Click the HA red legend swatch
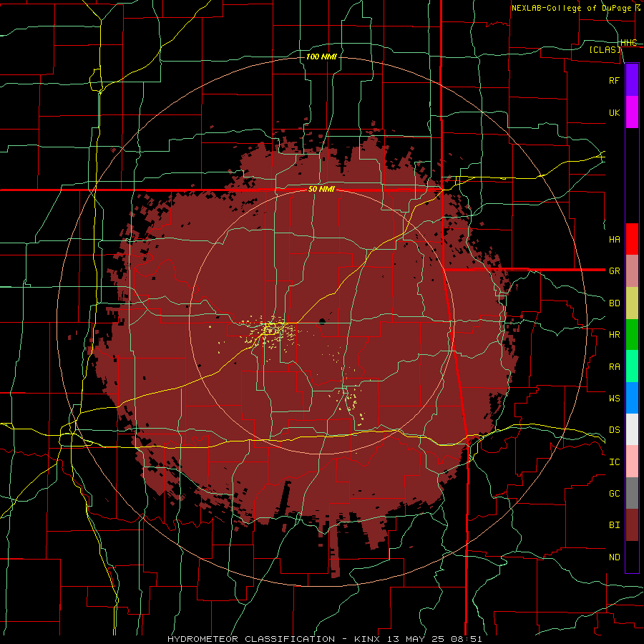The height and width of the screenshot is (644, 644). click(x=632, y=239)
